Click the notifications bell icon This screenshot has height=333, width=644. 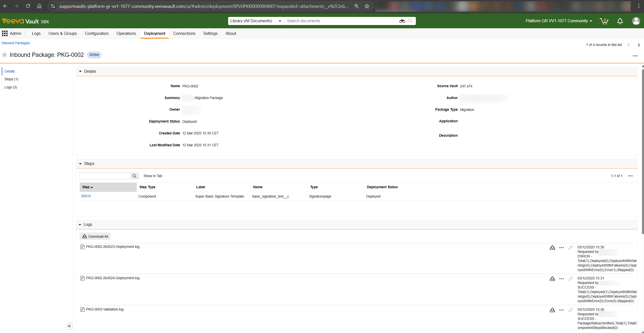620,21
